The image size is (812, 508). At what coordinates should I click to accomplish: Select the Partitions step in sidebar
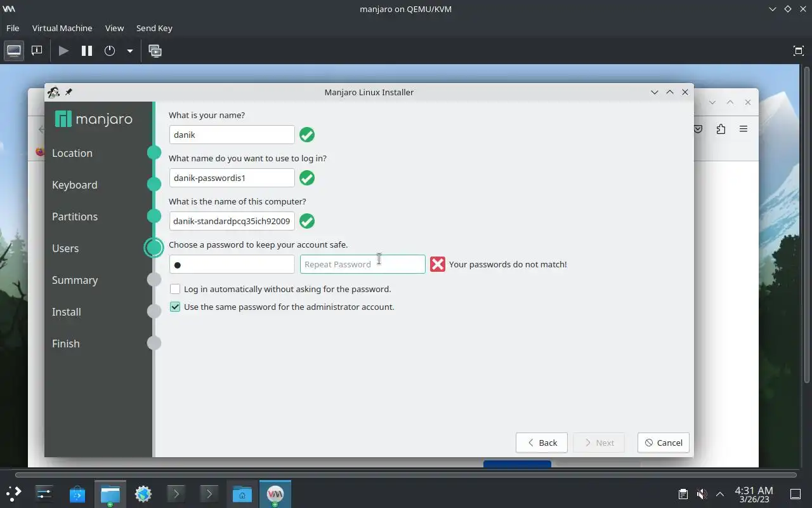[75, 217]
